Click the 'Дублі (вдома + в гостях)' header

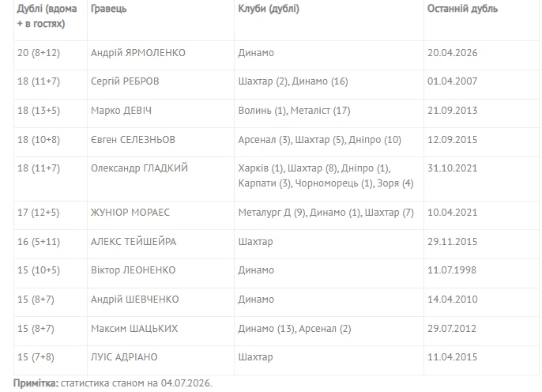(47, 16)
